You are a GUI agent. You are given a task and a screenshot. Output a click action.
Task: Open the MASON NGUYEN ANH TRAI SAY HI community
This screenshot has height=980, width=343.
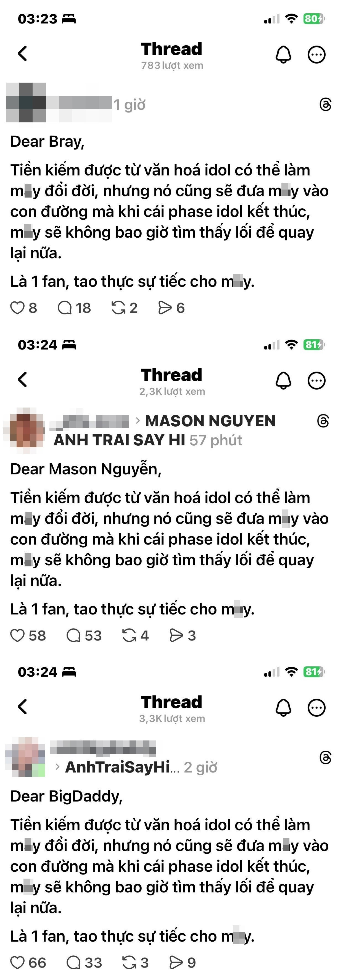click(x=165, y=431)
